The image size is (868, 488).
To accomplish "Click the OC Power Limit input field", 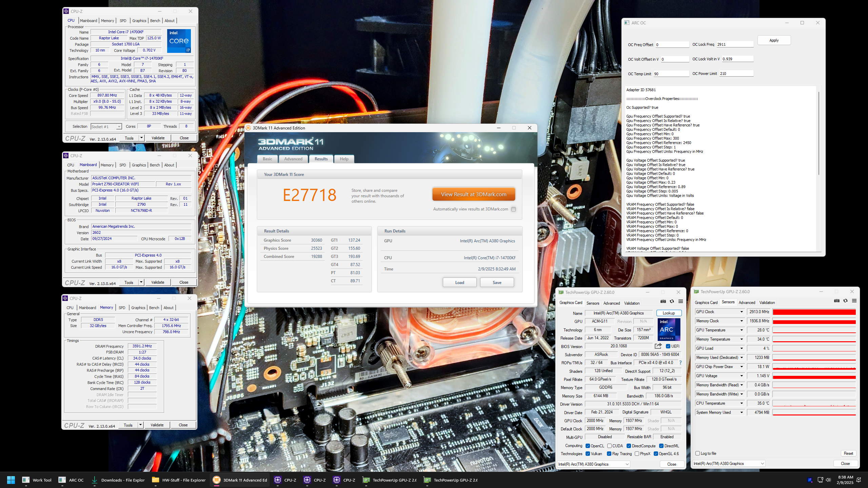I will click(x=736, y=74).
